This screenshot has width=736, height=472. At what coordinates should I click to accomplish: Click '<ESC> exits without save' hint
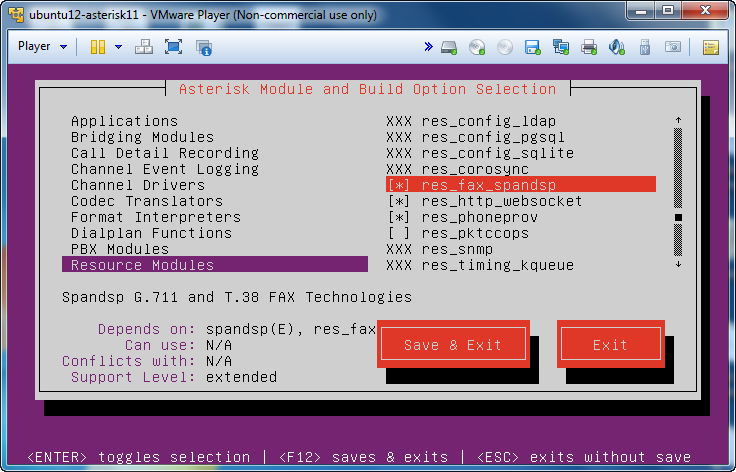click(583, 457)
